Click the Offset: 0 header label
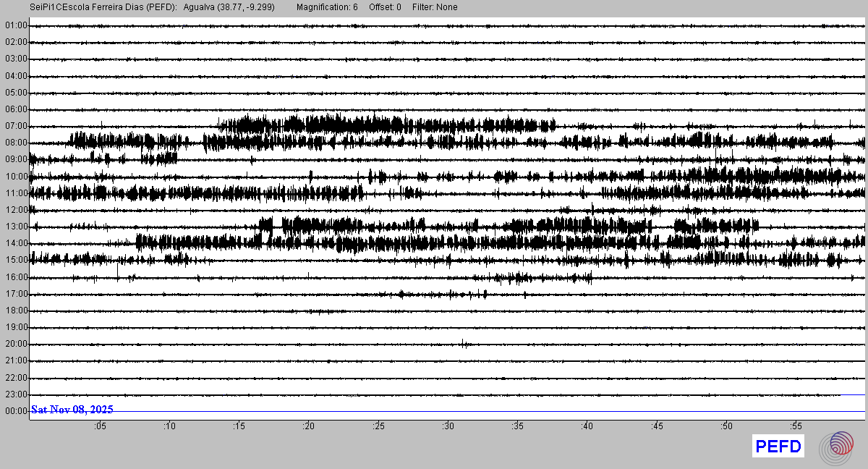The width and height of the screenshot is (868, 469). coord(385,7)
